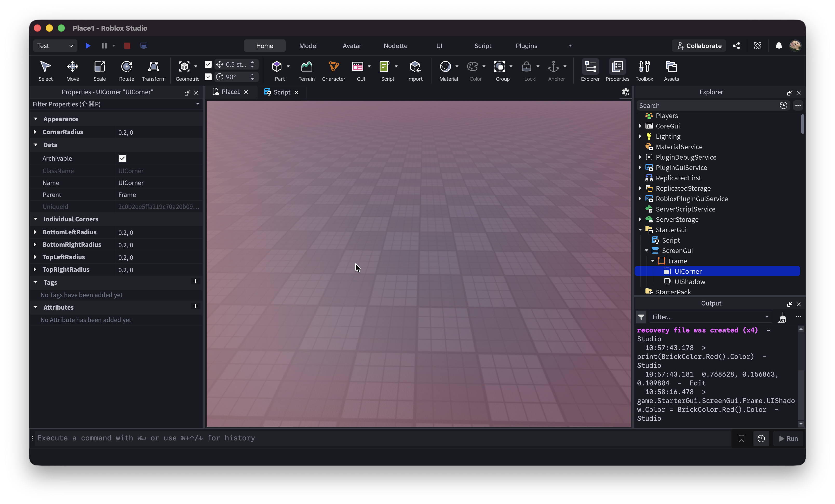Click the Collaborate button
This screenshot has width=835, height=504.
pyautogui.click(x=699, y=46)
